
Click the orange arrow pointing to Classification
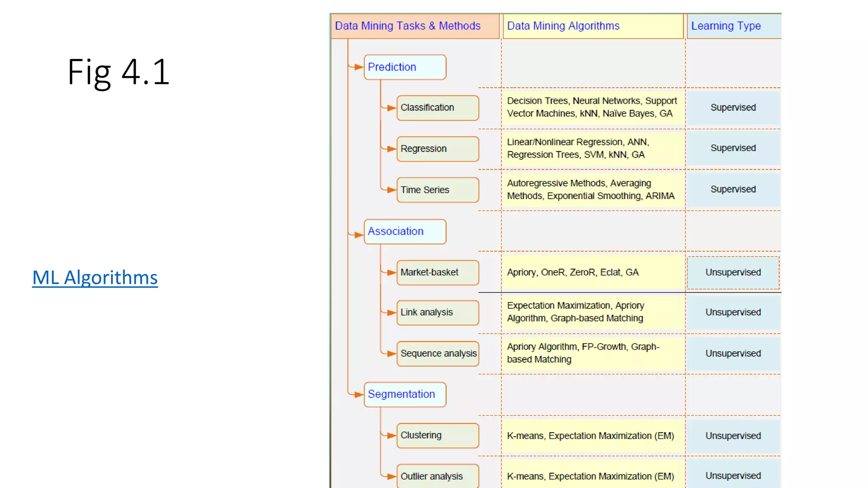point(391,108)
